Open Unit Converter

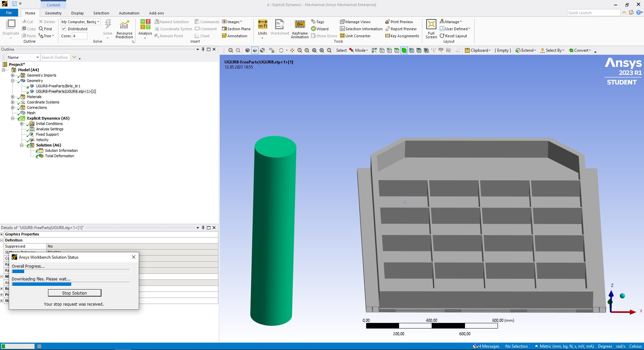(355, 36)
